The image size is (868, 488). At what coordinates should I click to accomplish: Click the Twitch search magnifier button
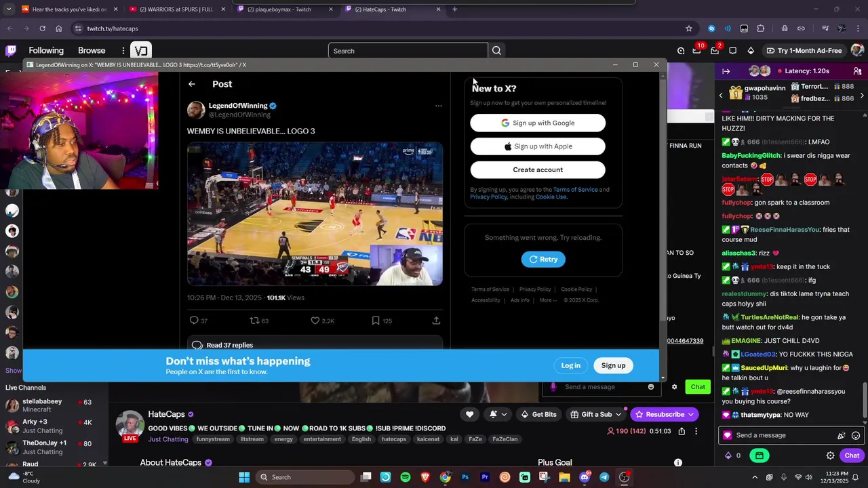click(496, 51)
